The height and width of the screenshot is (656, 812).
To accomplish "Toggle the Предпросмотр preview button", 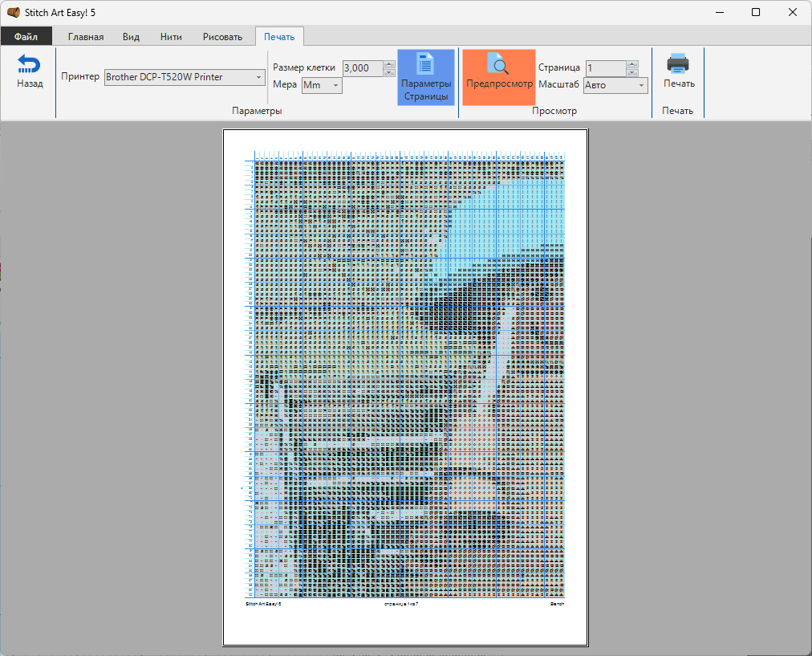I will (x=499, y=77).
